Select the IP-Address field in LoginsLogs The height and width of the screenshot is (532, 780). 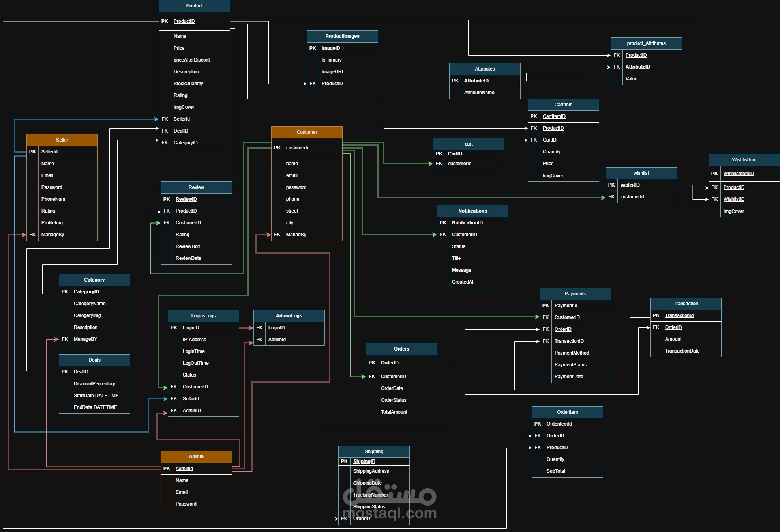pyautogui.click(x=194, y=340)
